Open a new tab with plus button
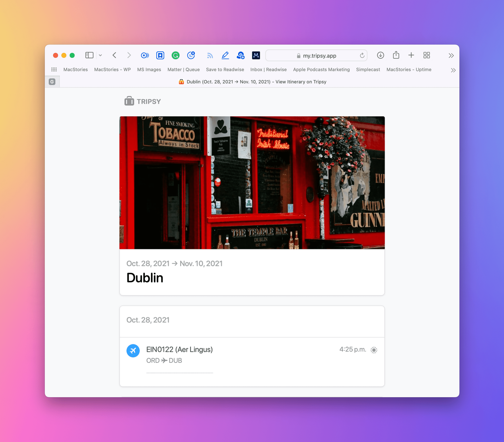 pos(411,55)
